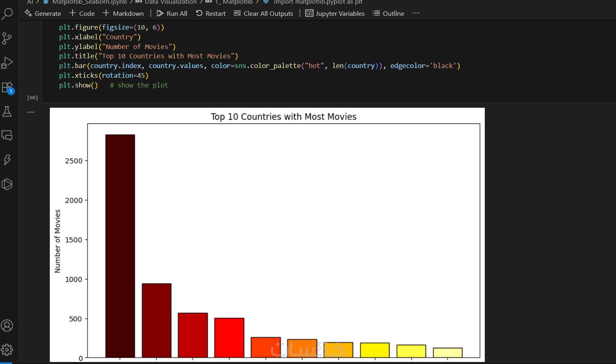Click the 2500 y-axis tick label

point(74,161)
